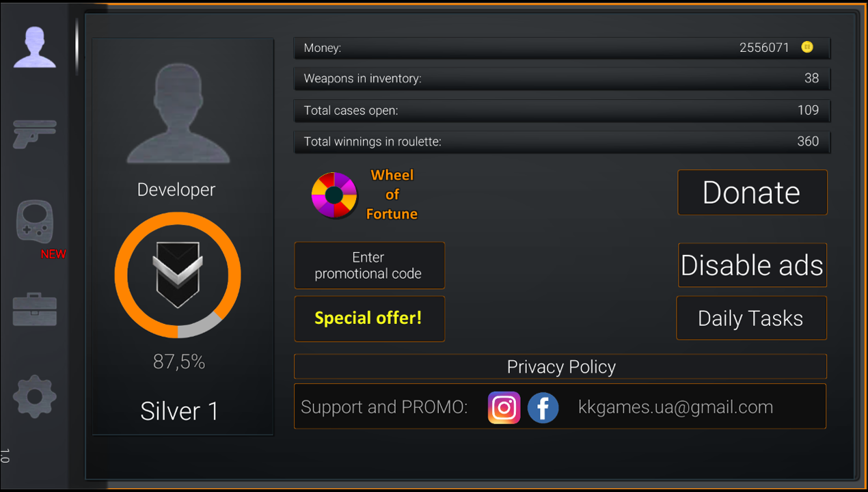Open the Privacy Policy link
The width and height of the screenshot is (868, 492).
pos(560,367)
